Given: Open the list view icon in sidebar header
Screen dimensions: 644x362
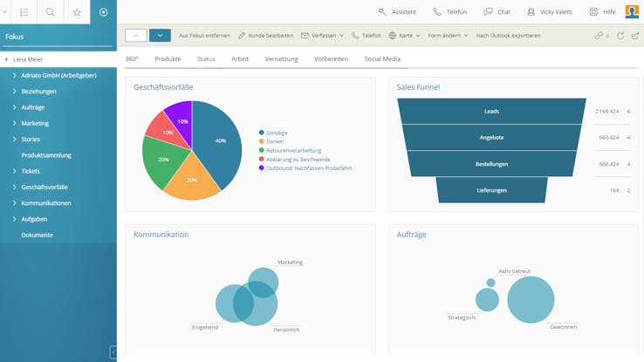Looking at the screenshot, I should point(24,12).
